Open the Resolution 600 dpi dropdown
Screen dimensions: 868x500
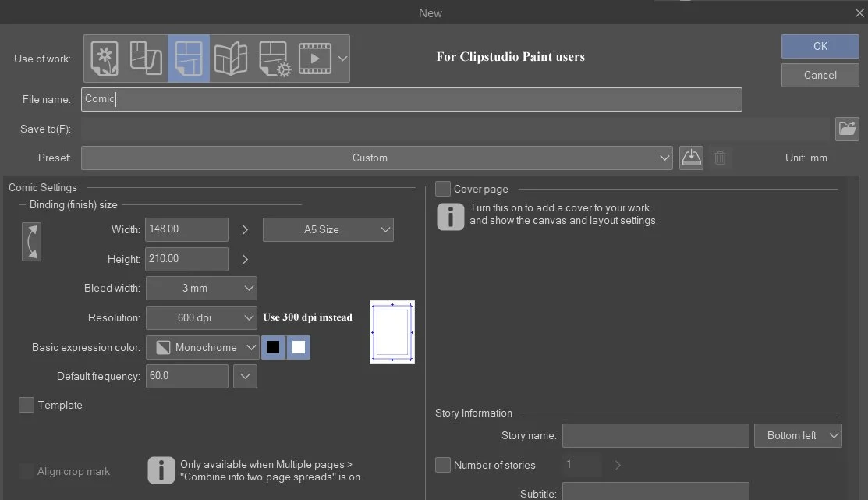tap(201, 317)
